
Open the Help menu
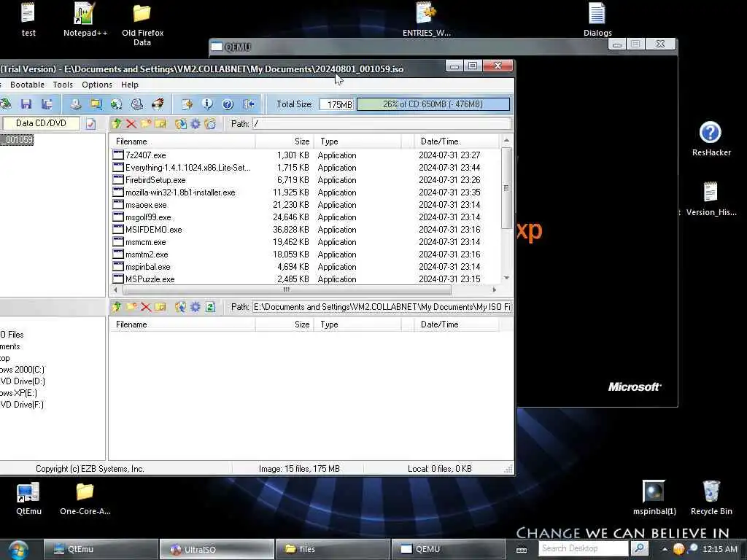(130, 85)
